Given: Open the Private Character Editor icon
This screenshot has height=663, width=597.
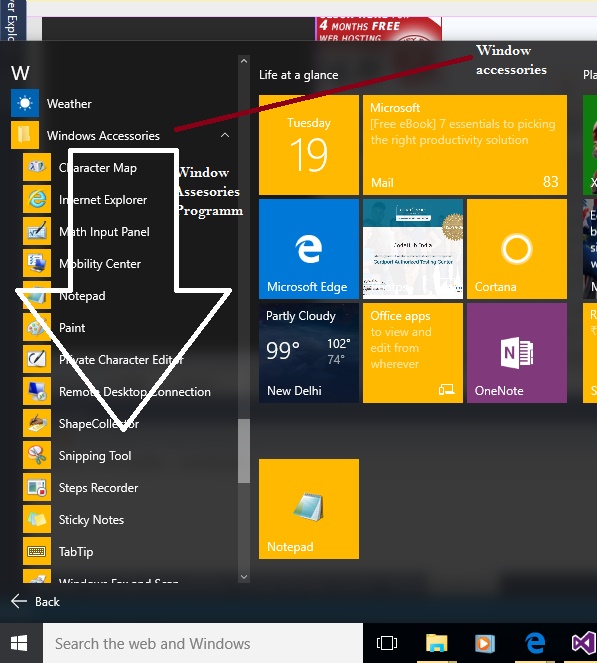Looking at the screenshot, I should (37, 359).
